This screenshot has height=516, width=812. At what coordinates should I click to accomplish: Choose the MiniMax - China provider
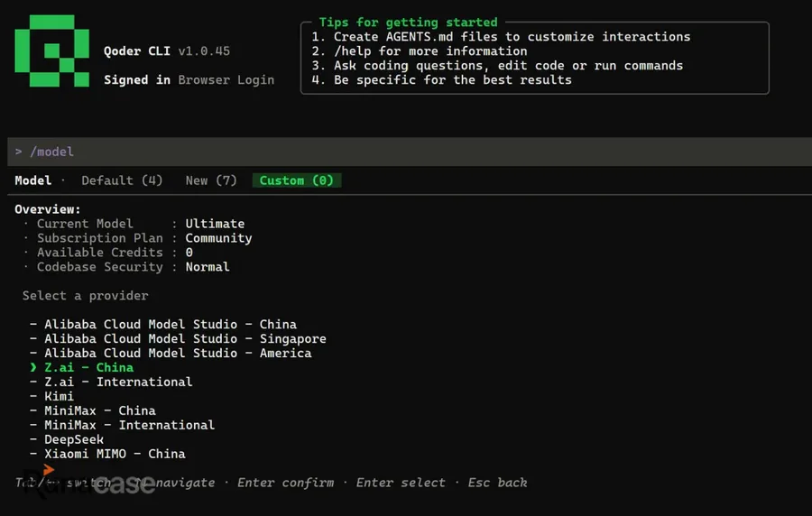(x=93, y=411)
